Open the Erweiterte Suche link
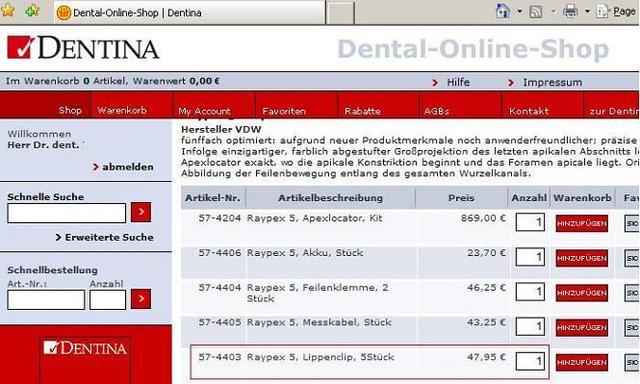Screen dimensions: 640x384 point(109,237)
